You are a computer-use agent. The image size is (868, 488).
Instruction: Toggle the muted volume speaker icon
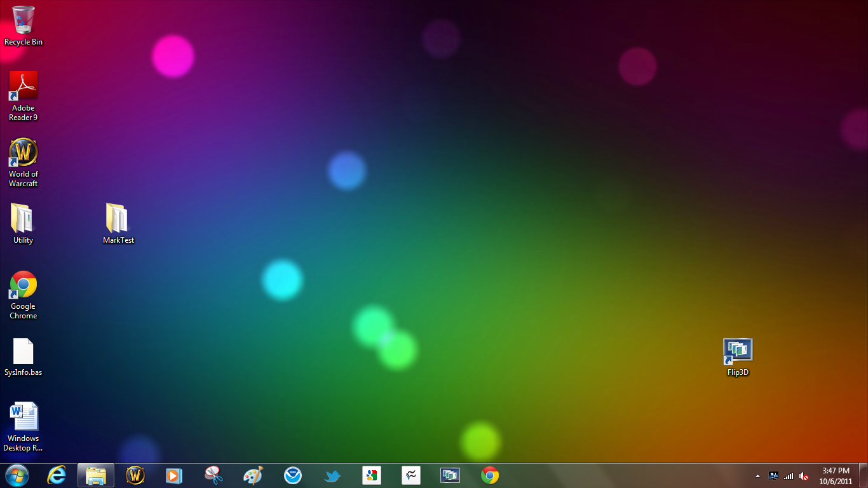(804, 476)
